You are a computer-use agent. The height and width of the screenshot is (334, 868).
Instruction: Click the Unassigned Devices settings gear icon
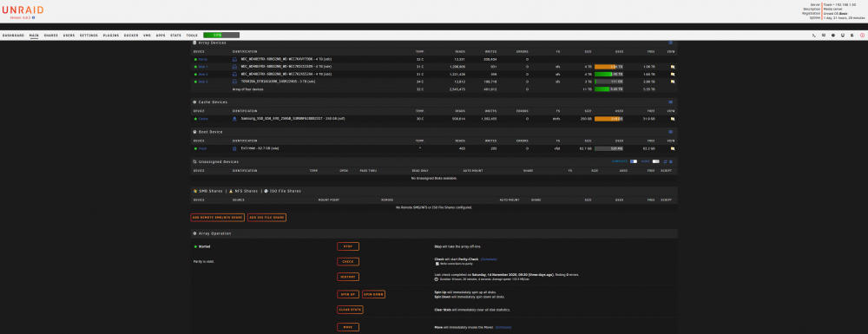pos(671,161)
